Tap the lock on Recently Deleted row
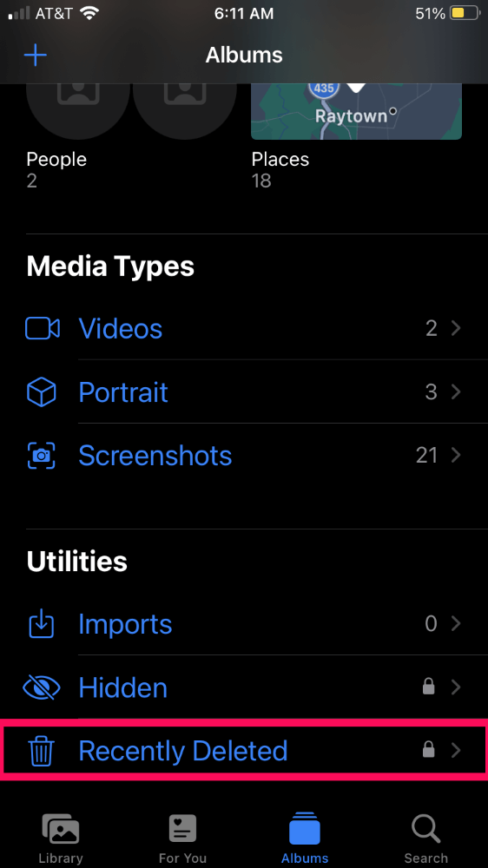Screen dimensions: 488x868 tap(428, 750)
